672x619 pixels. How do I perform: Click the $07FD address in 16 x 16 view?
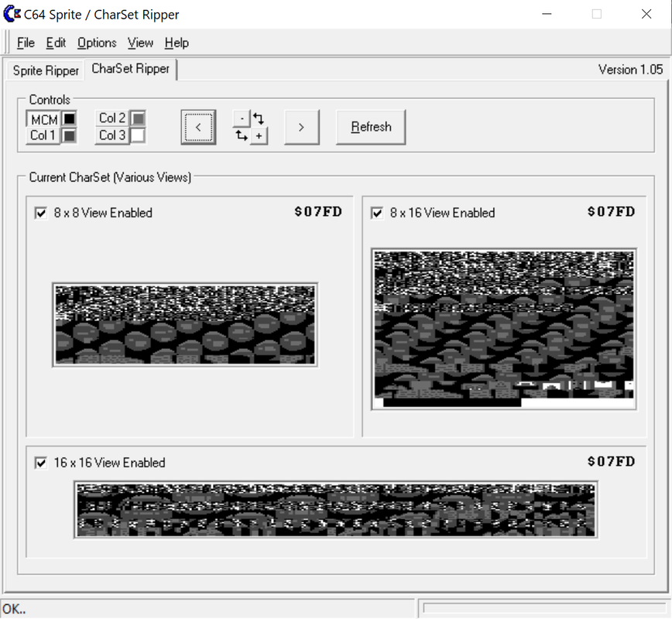(x=611, y=462)
